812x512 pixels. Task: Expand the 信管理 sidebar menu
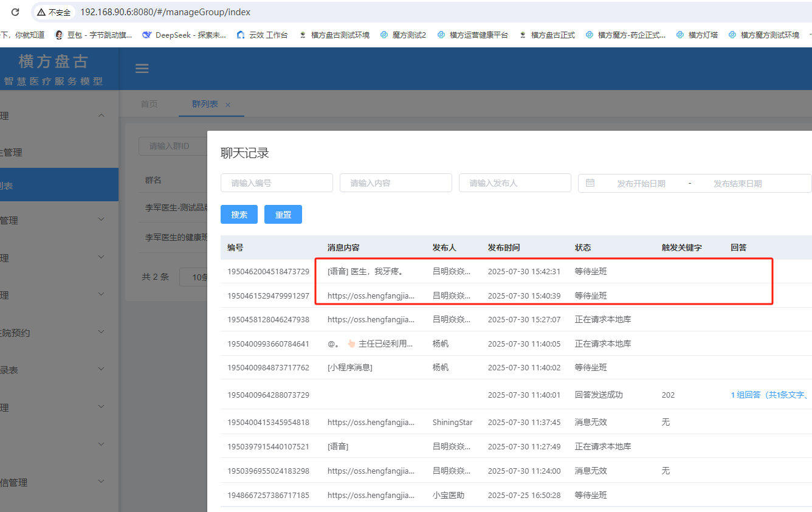[101, 482]
